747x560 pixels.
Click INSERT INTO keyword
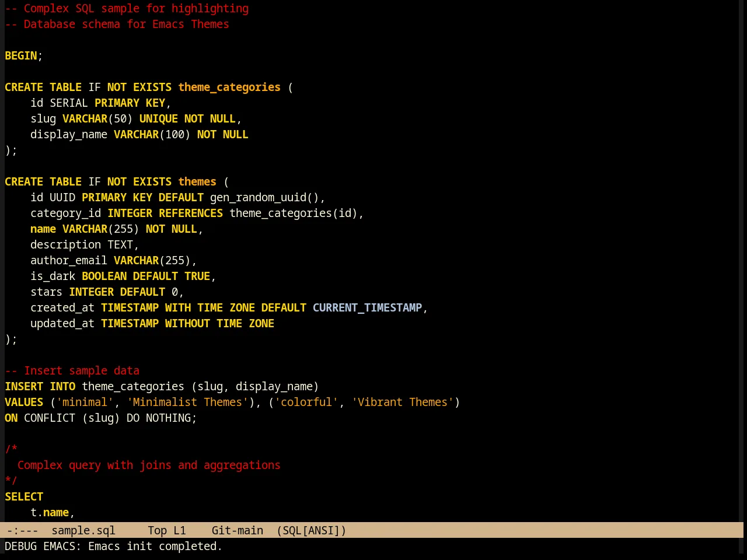pos(40,386)
